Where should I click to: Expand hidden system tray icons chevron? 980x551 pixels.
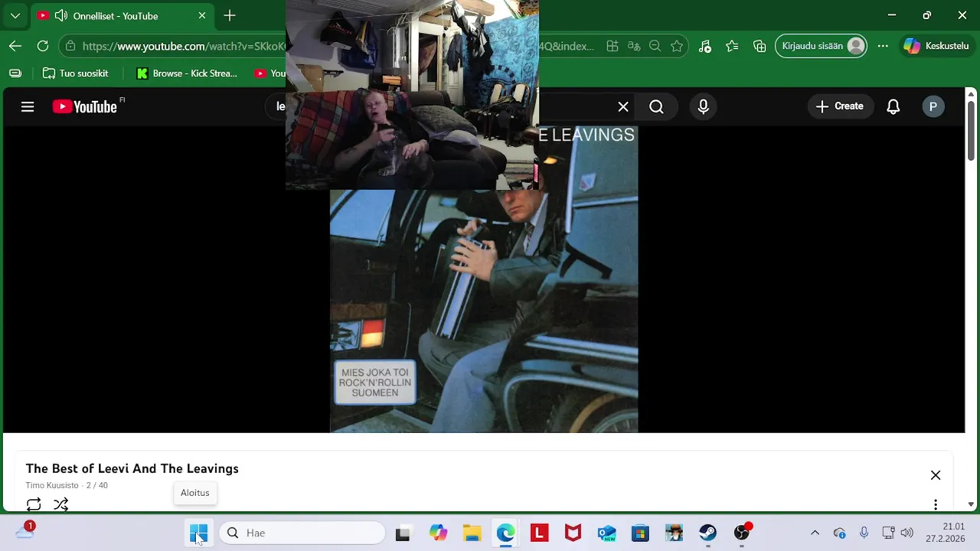coord(815,533)
